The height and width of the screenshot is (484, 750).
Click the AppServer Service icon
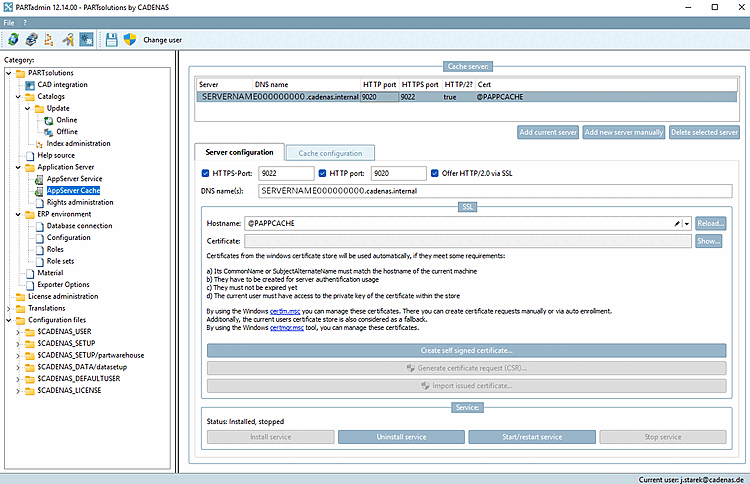tap(39, 179)
